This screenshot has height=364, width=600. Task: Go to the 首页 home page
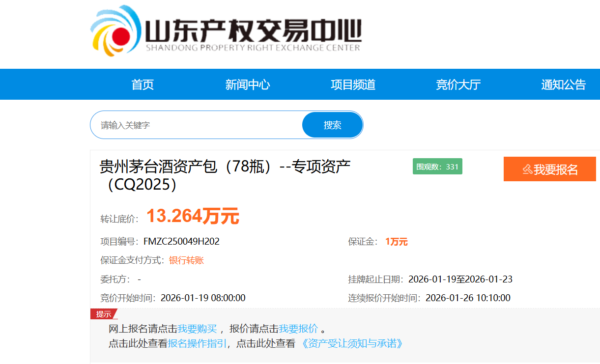coord(143,84)
